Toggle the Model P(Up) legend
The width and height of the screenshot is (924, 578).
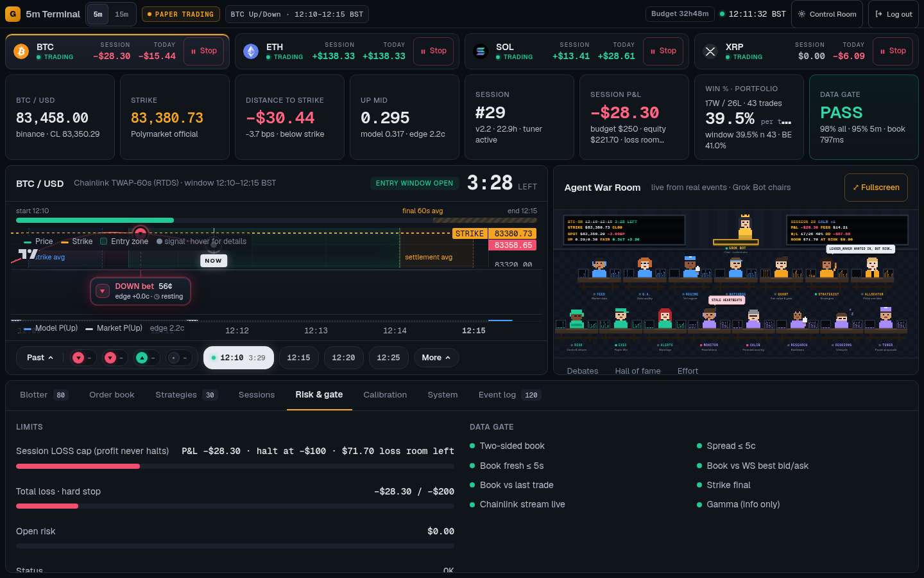click(51, 328)
